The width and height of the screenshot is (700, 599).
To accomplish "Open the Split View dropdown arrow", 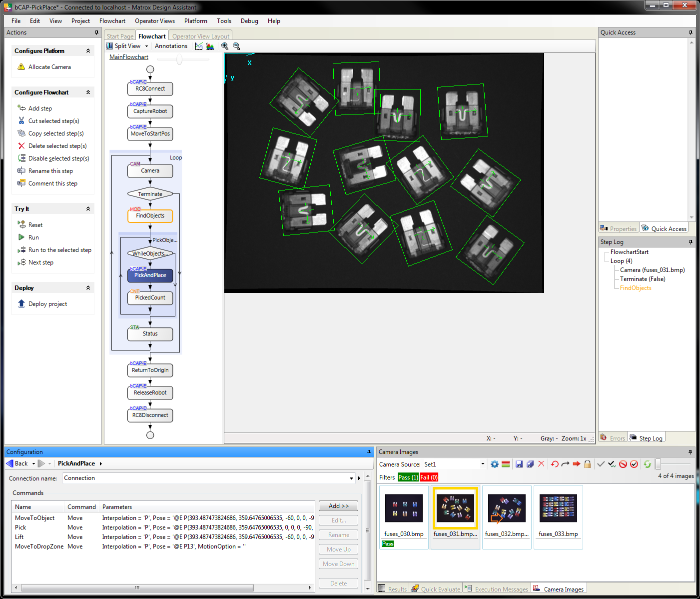I will click(x=146, y=46).
